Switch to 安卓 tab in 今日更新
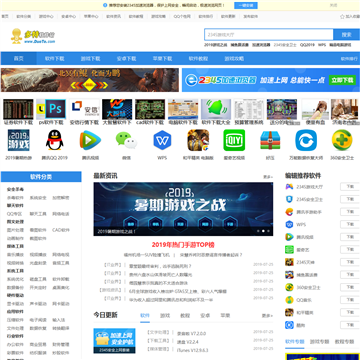 click(205, 315)
